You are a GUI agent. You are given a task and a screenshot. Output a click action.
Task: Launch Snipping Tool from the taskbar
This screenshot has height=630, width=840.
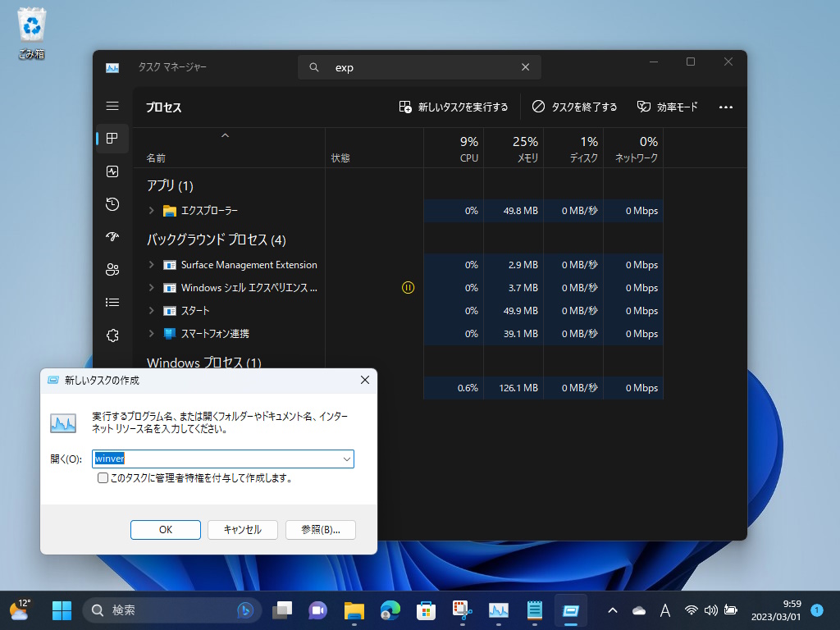point(460,610)
